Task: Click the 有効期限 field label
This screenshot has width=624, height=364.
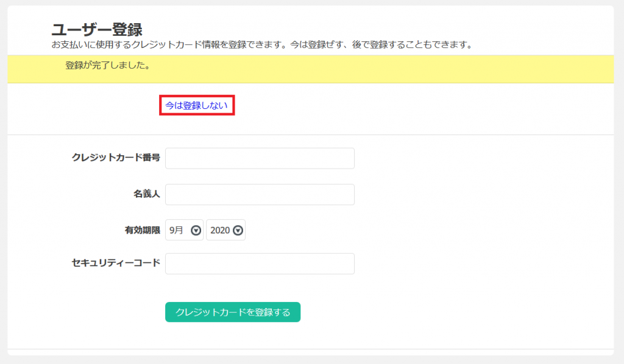Action: click(142, 230)
